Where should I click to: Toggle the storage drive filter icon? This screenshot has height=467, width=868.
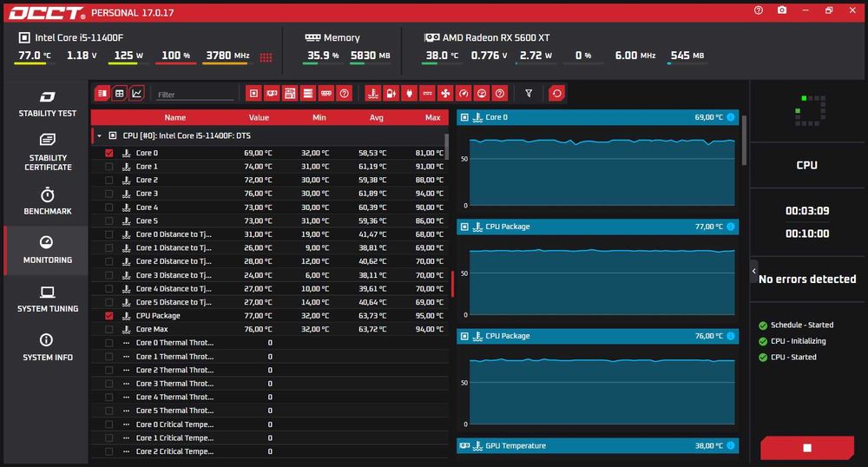pos(308,94)
